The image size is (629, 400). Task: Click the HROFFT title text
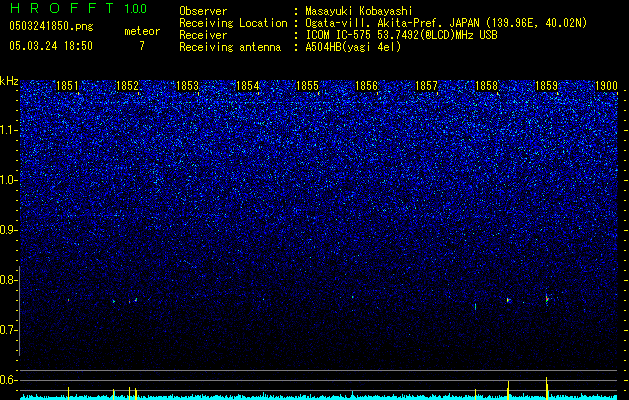pos(63,8)
